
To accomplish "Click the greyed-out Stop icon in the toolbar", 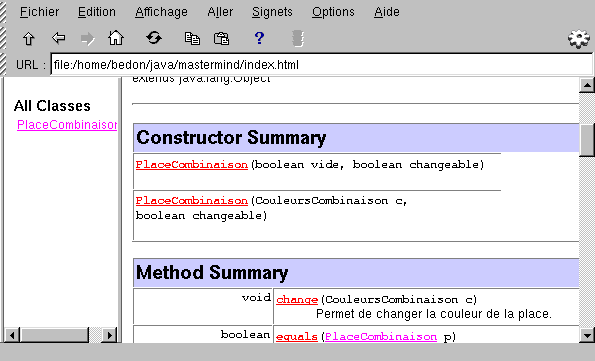I will [x=298, y=39].
